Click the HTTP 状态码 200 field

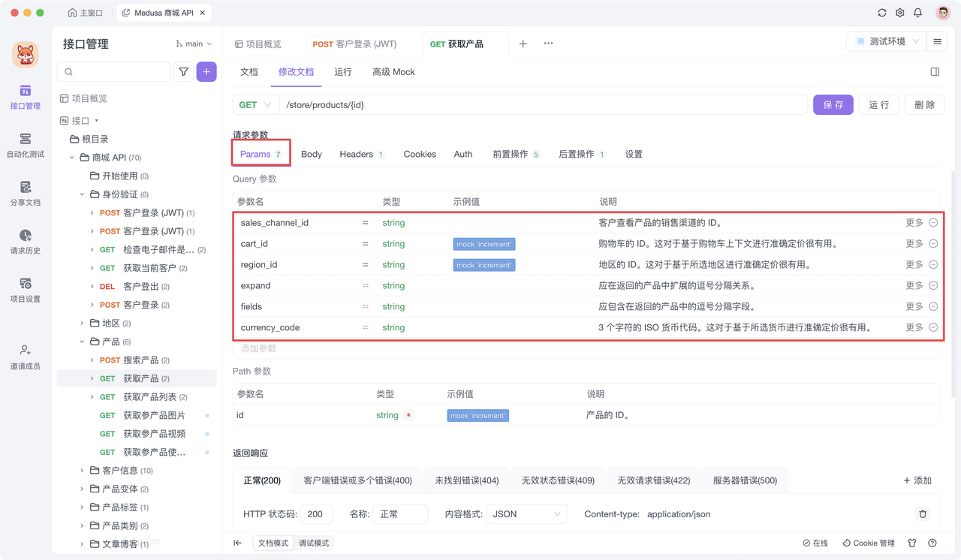tap(316, 514)
